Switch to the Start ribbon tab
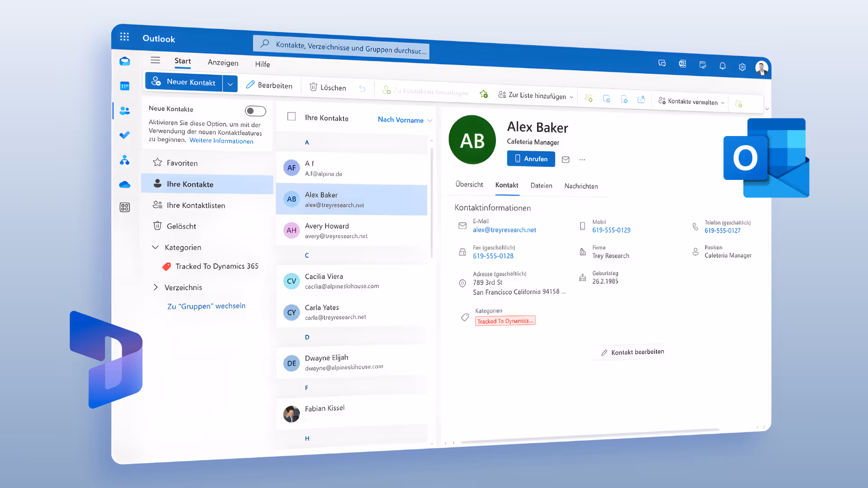This screenshot has width=868, height=488. (x=183, y=61)
